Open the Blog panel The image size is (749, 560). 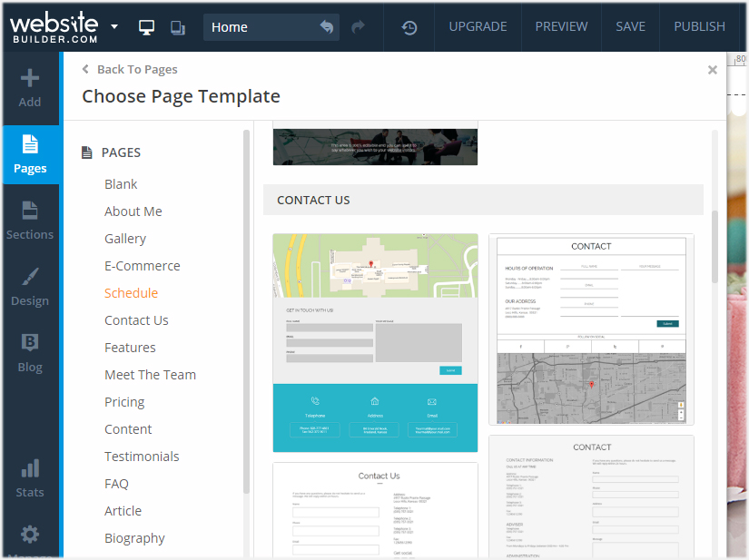click(30, 354)
